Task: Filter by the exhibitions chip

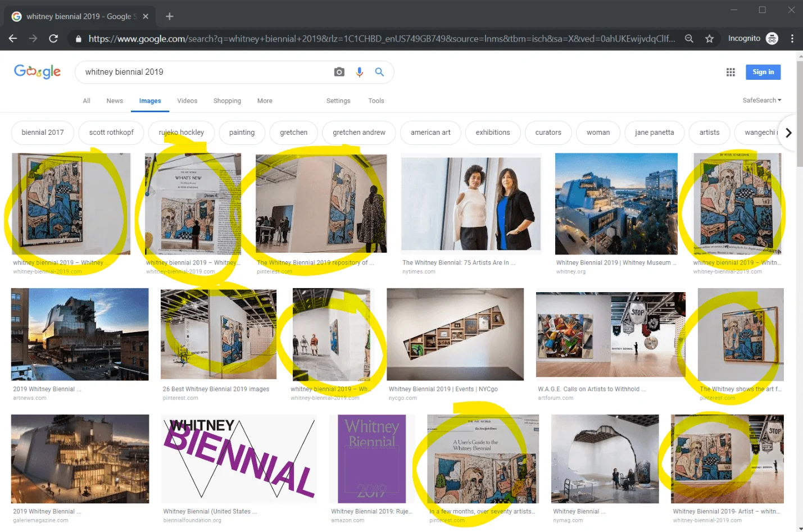Action: 493,133
